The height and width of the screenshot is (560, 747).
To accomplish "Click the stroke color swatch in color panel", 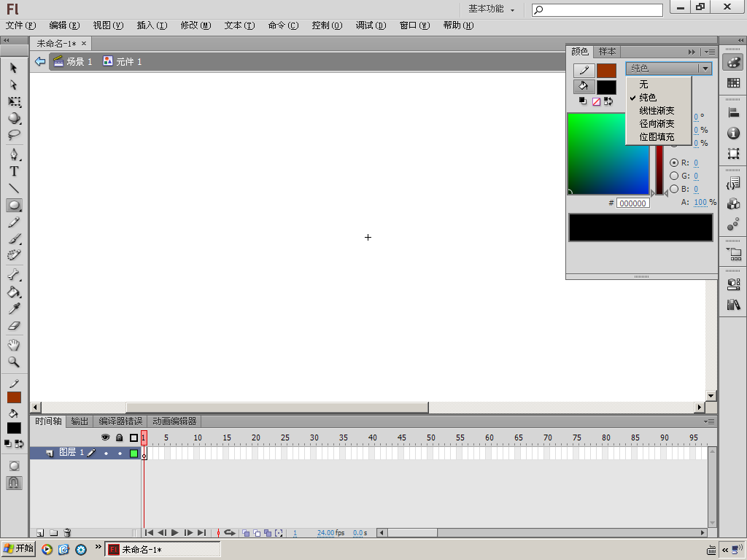I will [x=606, y=71].
